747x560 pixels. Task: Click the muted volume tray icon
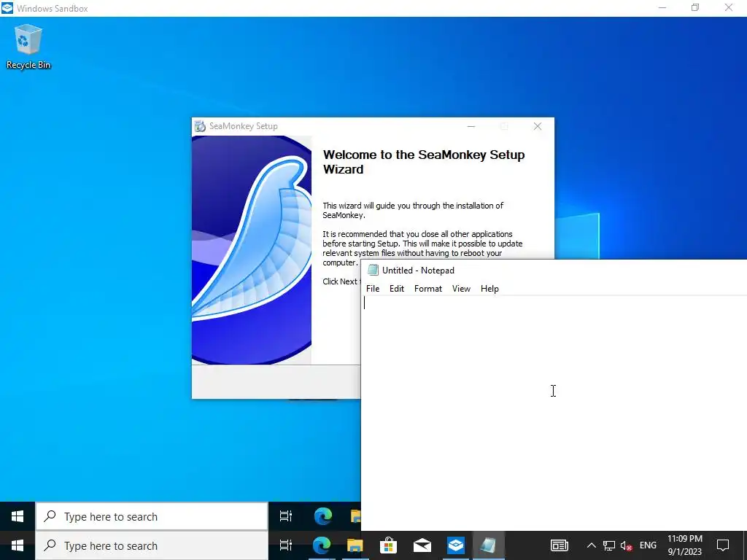pyautogui.click(x=627, y=545)
